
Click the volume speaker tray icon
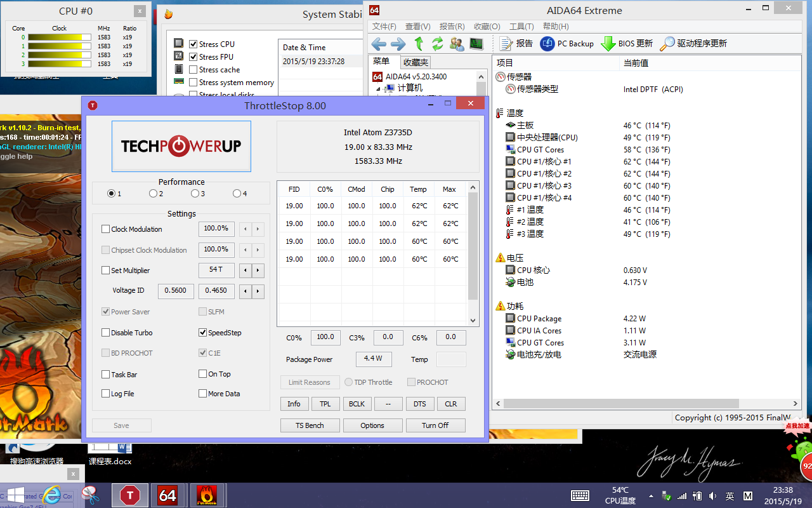point(712,496)
